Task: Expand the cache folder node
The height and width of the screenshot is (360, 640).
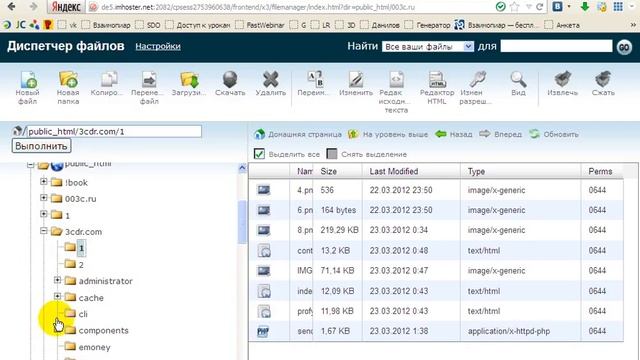Action: point(57,297)
